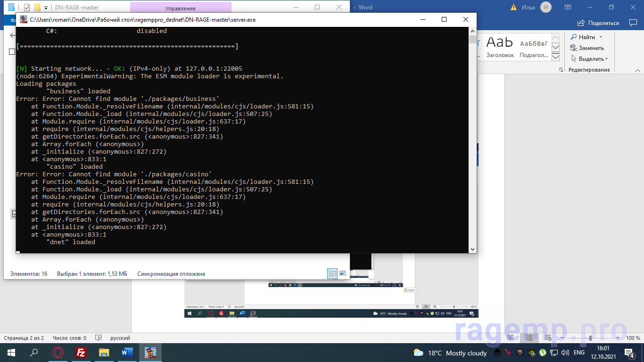This screenshot has width=644, height=362.
Task: Expand the Найти dropdown arrow
Action: 601,37
